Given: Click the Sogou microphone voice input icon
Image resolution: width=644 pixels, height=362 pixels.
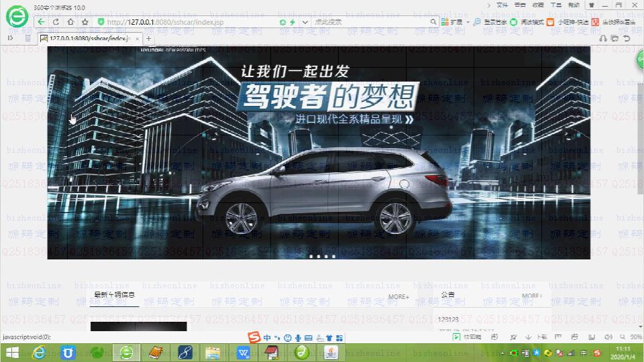Looking at the screenshot, I should coord(298,338).
